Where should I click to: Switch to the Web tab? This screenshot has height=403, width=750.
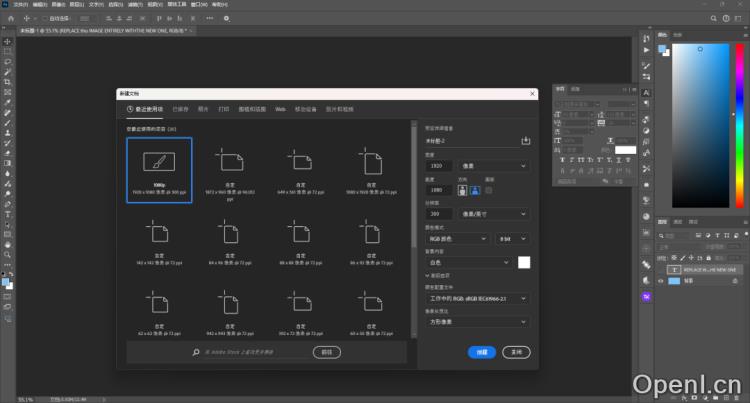tap(281, 108)
